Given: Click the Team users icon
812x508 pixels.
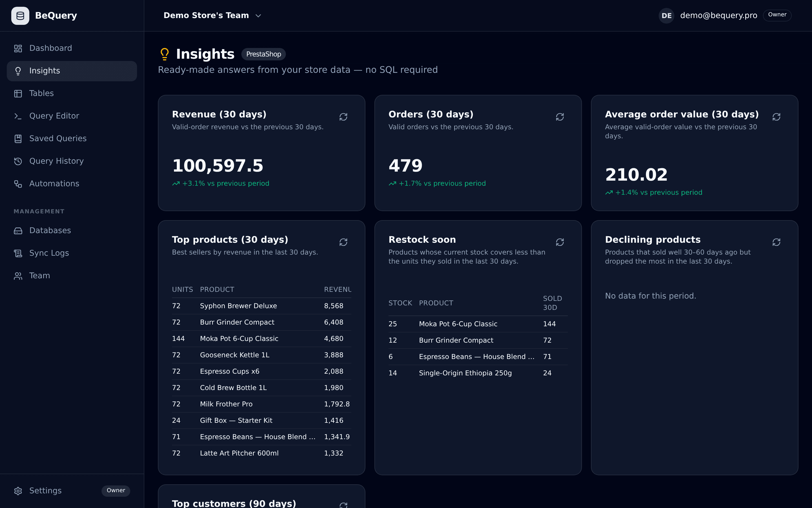Looking at the screenshot, I should point(18,275).
